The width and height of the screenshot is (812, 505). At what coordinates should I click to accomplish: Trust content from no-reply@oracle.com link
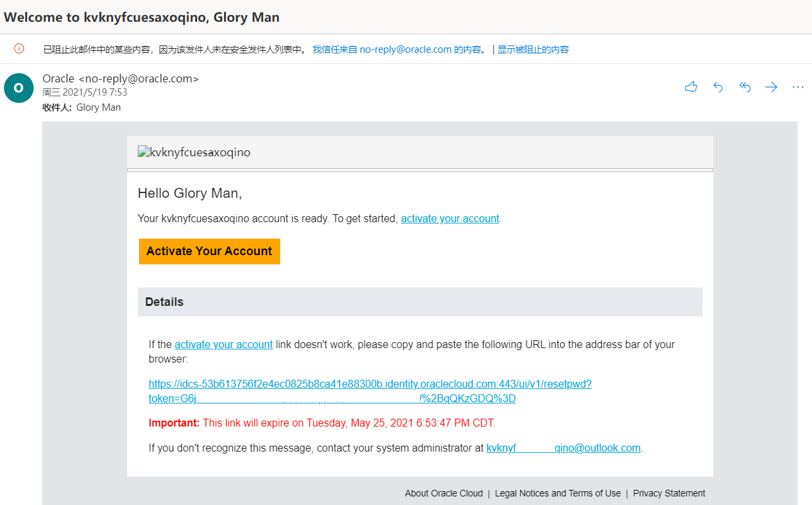click(x=400, y=49)
